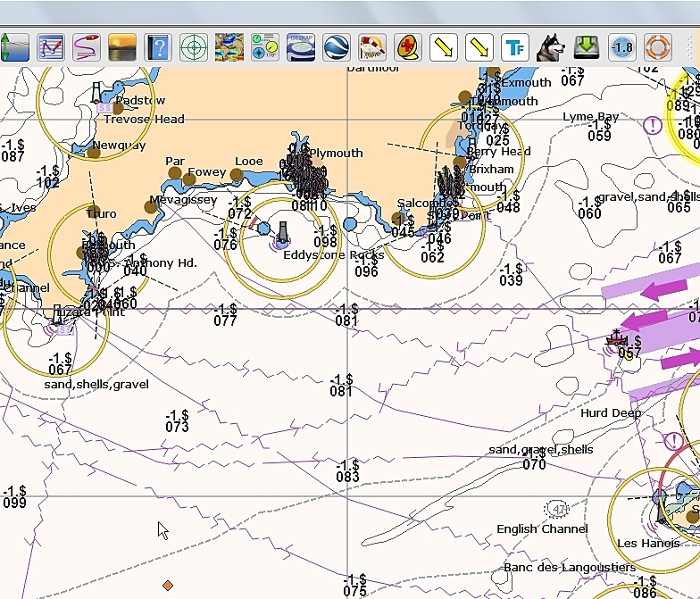Image resolution: width=700 pixels, height=599 pixels.
Task: Open the green radar target icon
Action: (193, 47)
